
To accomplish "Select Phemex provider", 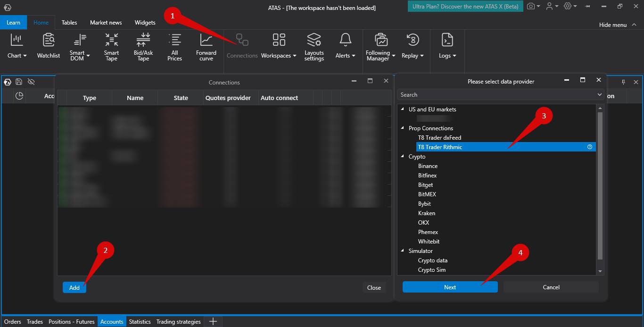I will pos(428,232).
